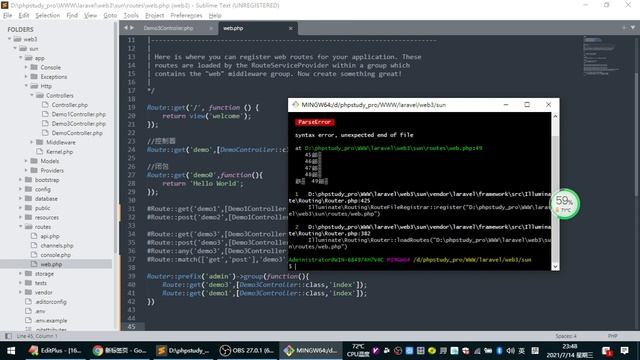
Task: Open the Goto menu
Action: click(110, 16)
